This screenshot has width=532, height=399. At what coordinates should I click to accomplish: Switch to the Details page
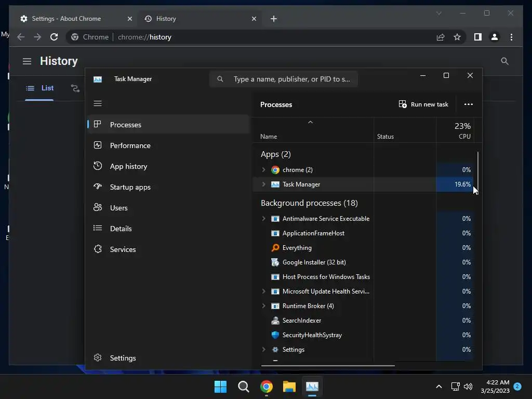[169, 229]
